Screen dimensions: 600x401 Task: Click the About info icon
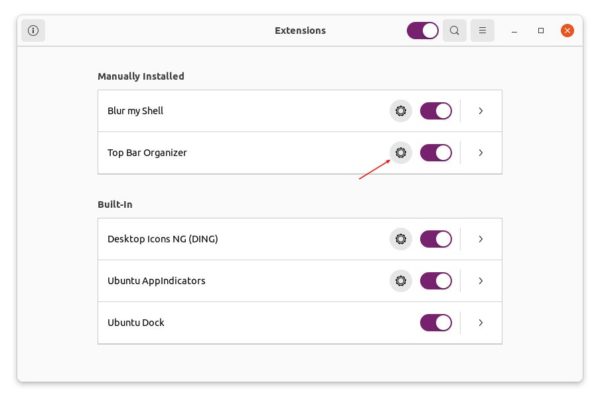pos(33,31)
